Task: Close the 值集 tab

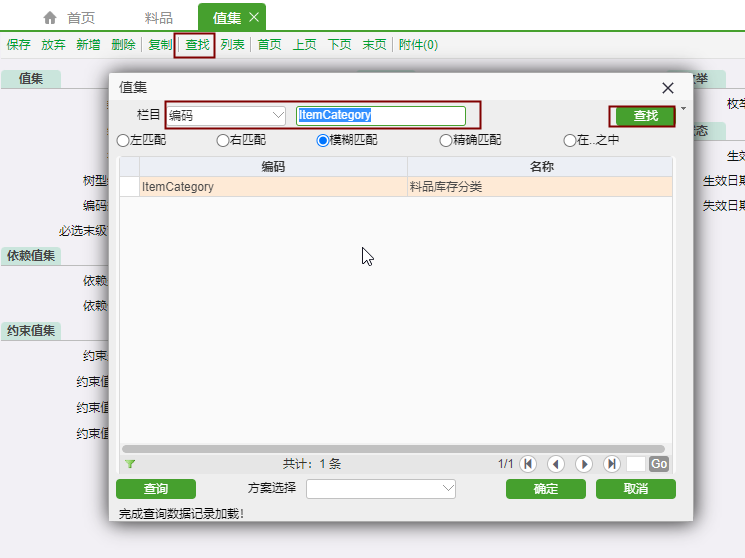Action: (x=254, y=17)
